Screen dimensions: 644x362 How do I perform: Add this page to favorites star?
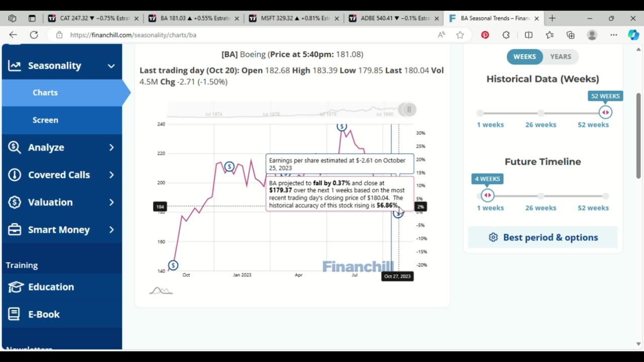460,35
